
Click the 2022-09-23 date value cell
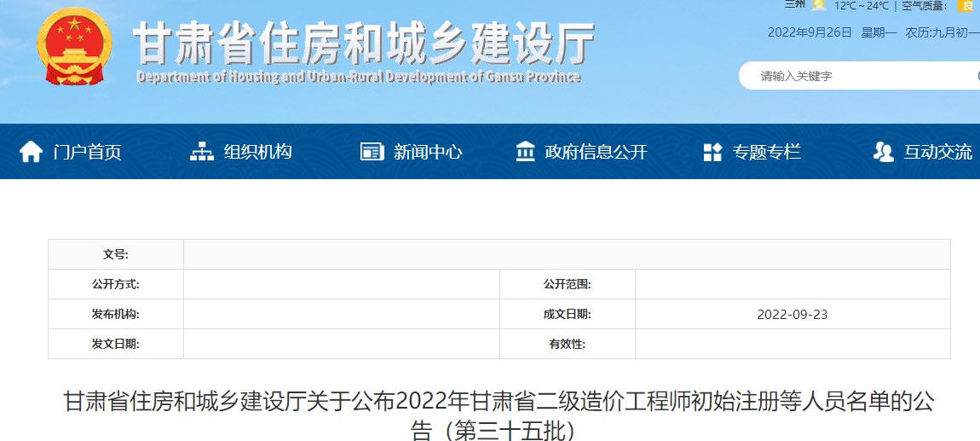coord(792,314)
